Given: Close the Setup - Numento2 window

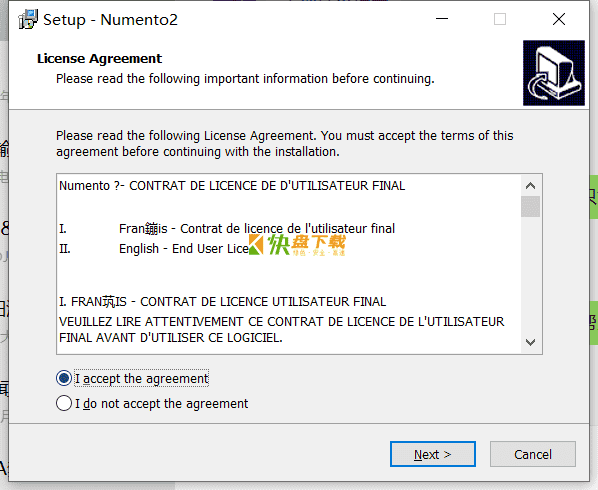Looking at the screenshot, I should tap(559, 19).
